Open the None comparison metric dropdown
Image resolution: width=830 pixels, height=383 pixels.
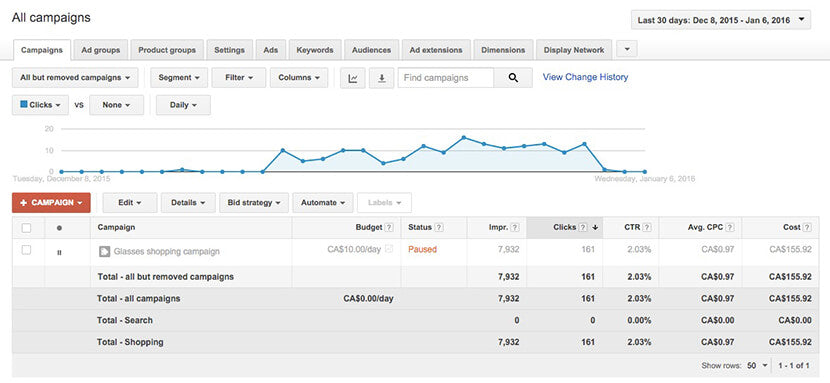tap(116, 105)
